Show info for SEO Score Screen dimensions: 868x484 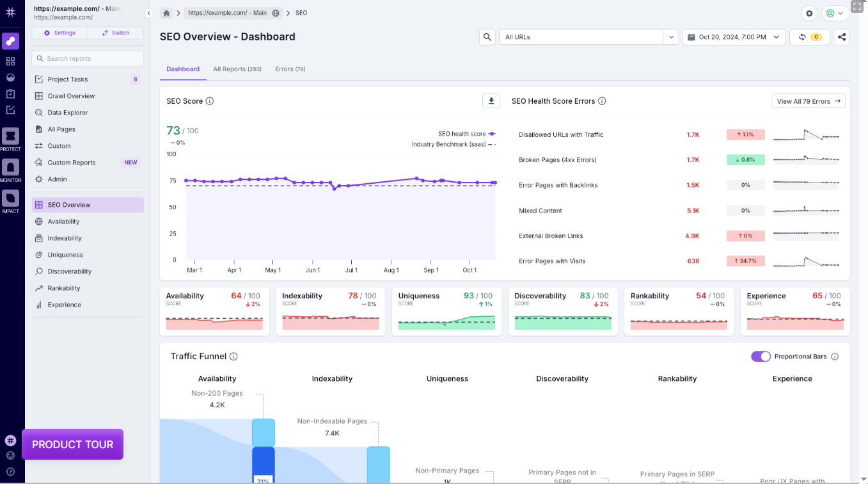(210, 101)
